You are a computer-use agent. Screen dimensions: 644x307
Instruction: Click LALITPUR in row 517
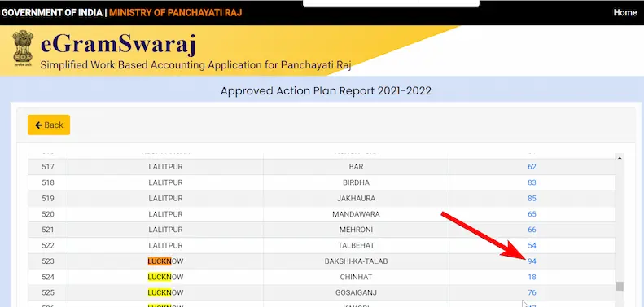(x=165, y=167)
